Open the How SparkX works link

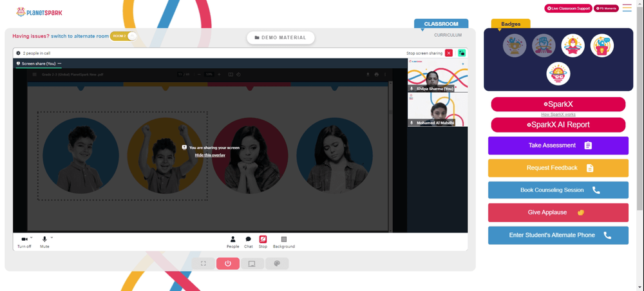pos(558,115)
